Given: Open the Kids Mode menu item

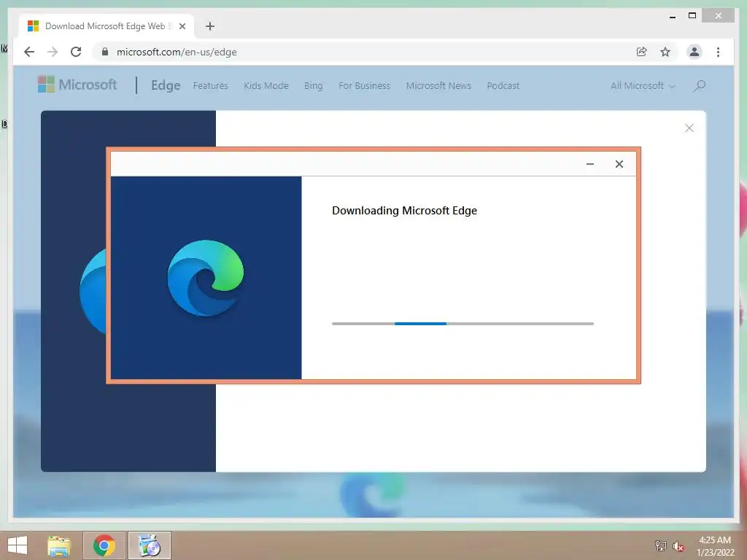Looking at the screenshot, I should 266,86.
